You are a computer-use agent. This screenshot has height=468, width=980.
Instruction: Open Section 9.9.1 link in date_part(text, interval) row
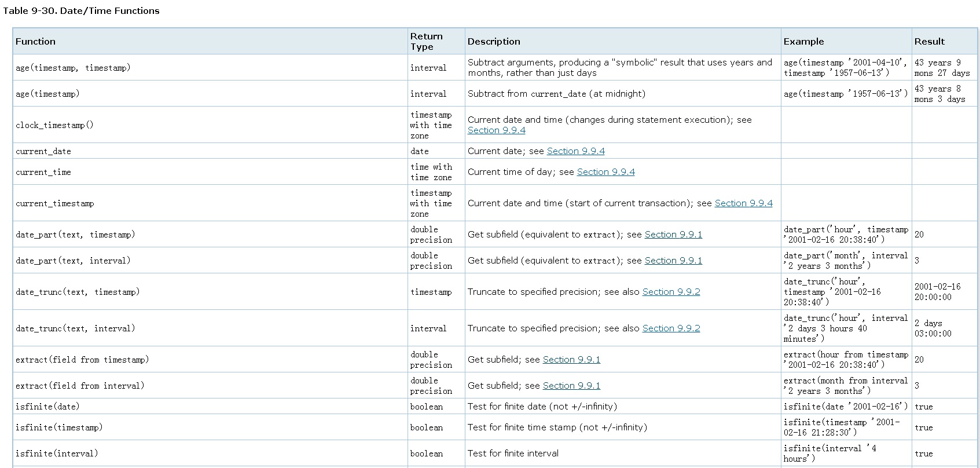coord(673,261)
